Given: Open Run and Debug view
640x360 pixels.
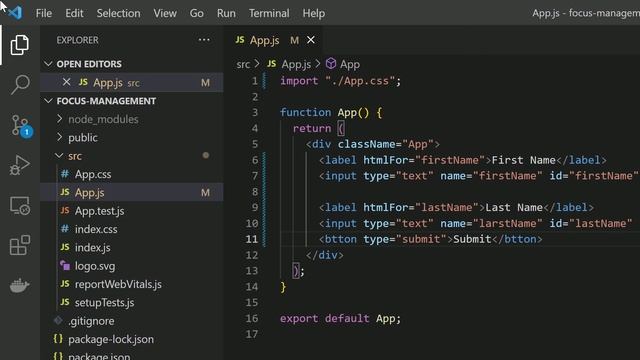Looking at the screenshot, I should click(x=19, y=165).
